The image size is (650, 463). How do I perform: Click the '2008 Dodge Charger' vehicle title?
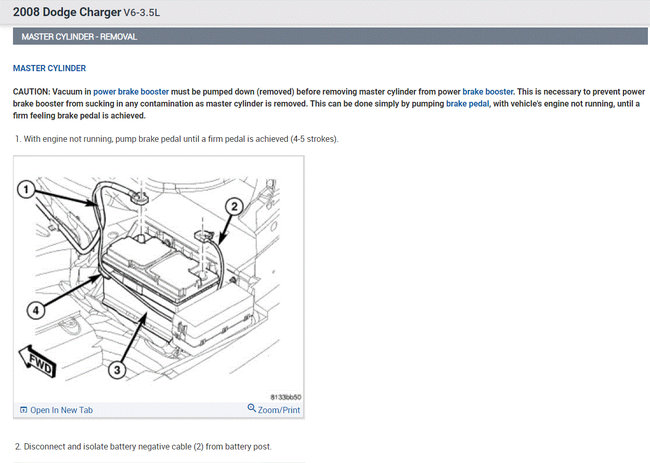click(67, 12)
